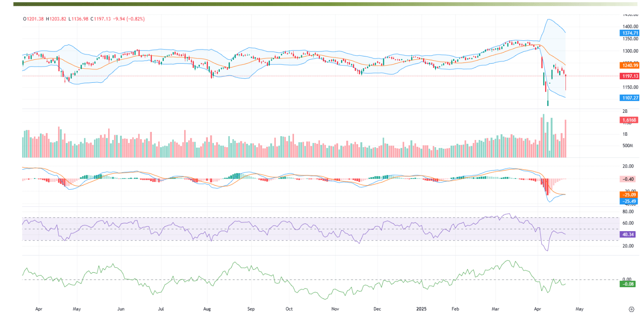Jump to 2025 on the time axis
This screenshot has height=316, width=644.
pos(421,309)
